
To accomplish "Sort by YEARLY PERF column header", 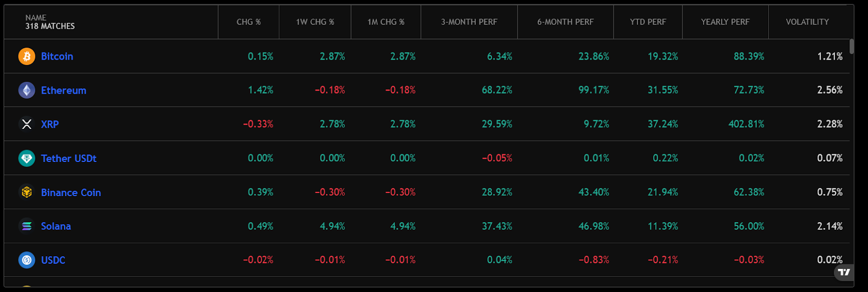I will click(725, 22).
